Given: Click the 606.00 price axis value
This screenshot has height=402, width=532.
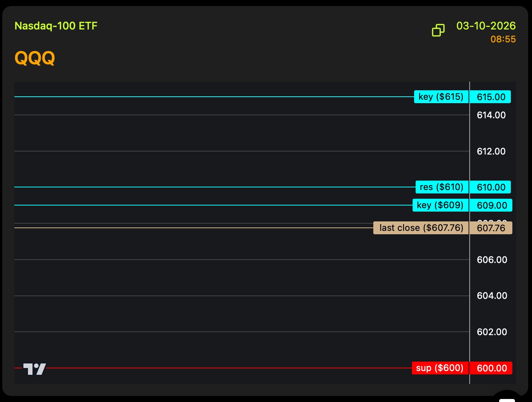Looking at the screenshot, I should [492, 260].
